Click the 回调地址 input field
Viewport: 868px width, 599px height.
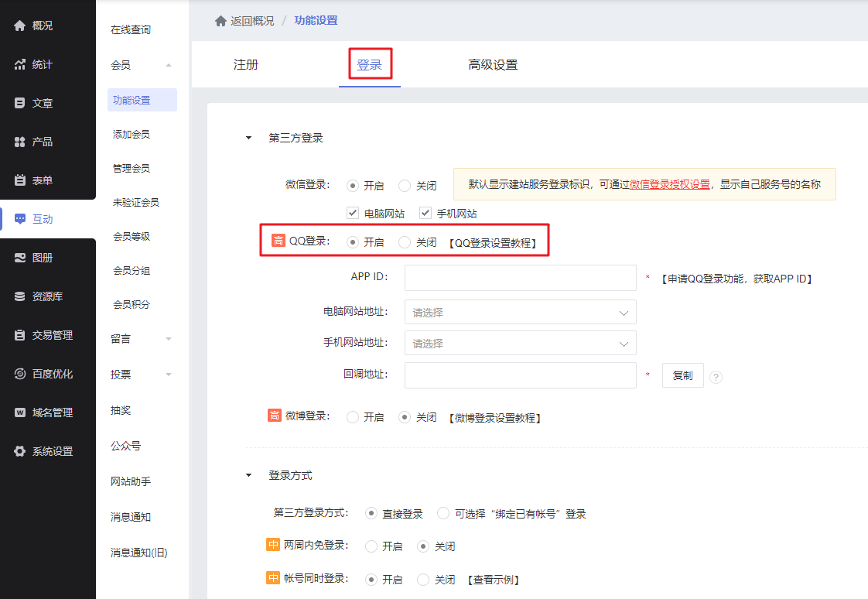(x=521, y=375)
